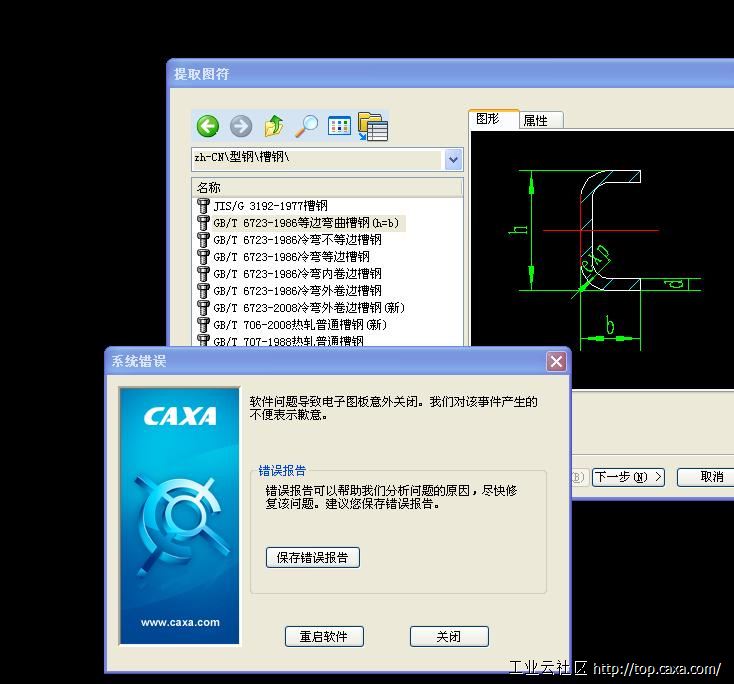
Task: Open the magnifier search icon
Action: 307,126
